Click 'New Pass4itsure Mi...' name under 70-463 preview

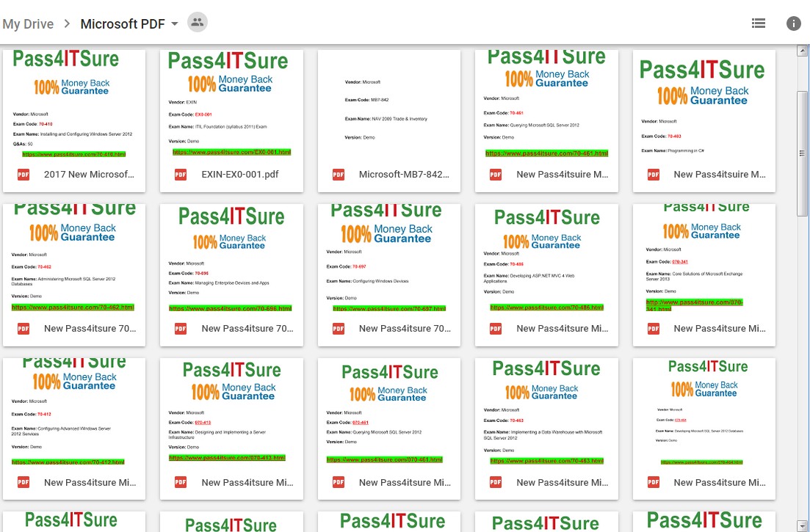pyautogui.click(x=563, y=482)
